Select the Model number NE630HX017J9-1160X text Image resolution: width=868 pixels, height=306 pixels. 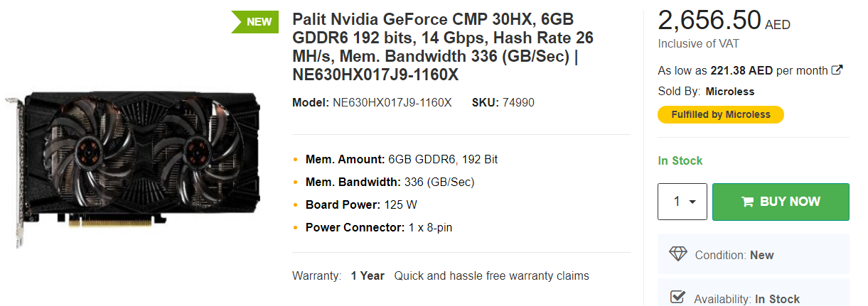pos(392,103)
